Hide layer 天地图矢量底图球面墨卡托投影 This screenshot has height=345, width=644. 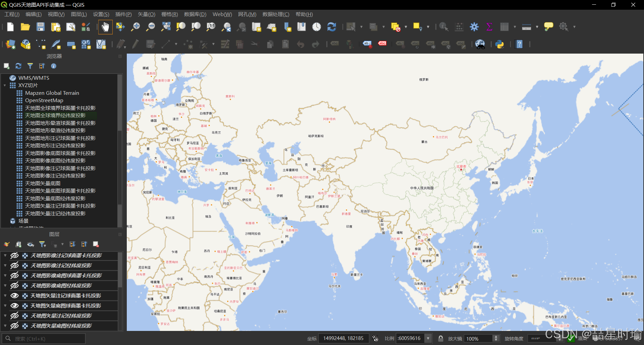[x=14, y=306]
